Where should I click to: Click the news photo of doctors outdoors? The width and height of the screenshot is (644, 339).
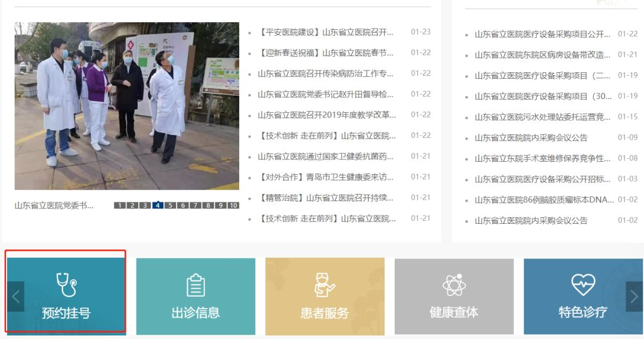click(x=126, y=106)
